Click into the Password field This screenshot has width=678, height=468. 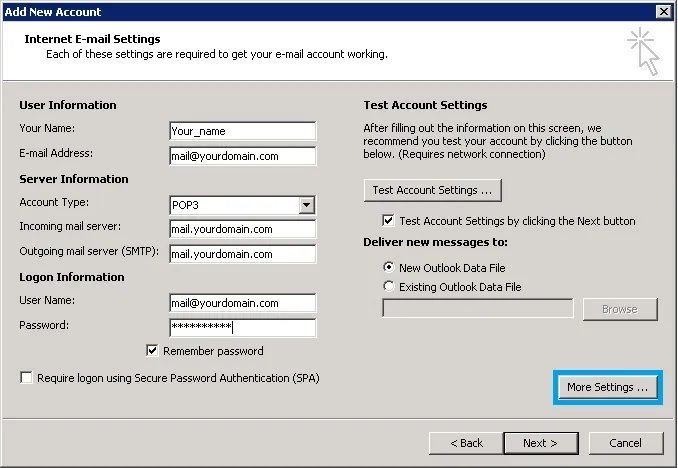(x=242, y=328)
